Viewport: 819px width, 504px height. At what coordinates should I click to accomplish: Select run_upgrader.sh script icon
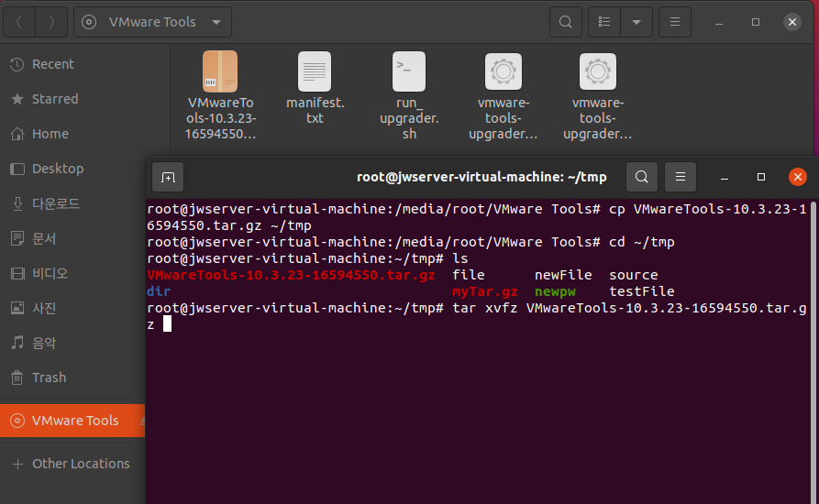pyautogui.click(x=409, y=71)
